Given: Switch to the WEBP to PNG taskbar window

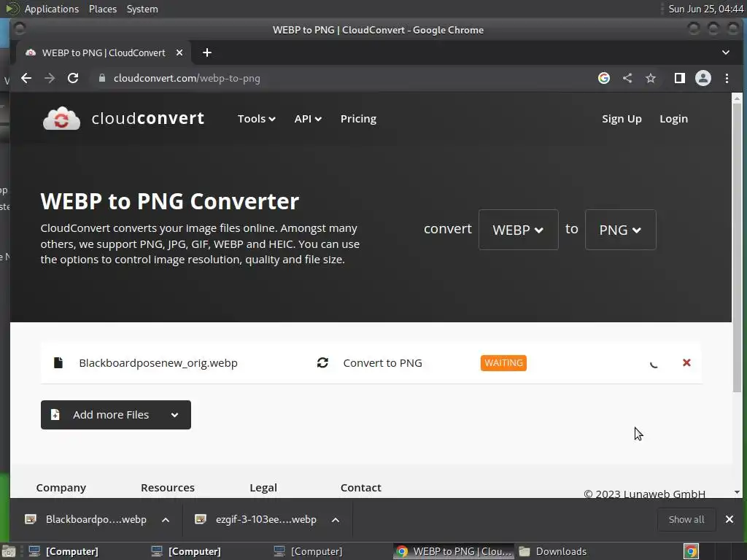Looking at the screenshot, I should [x=454, y=551].
